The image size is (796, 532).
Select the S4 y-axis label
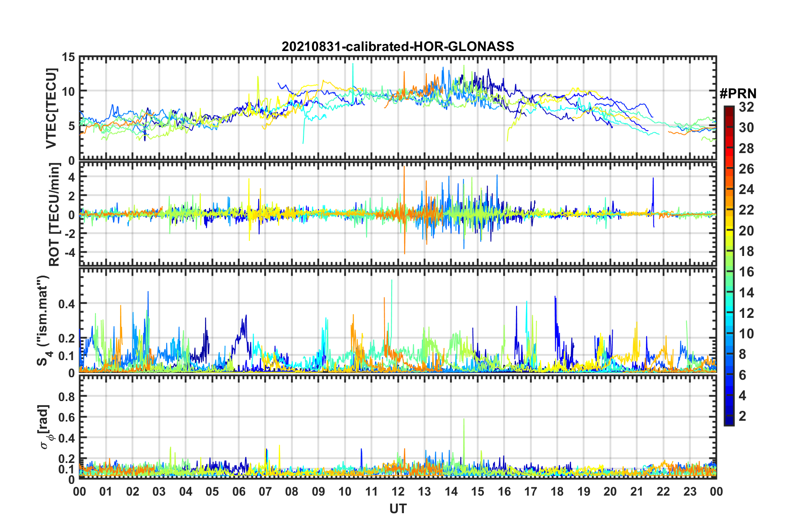pyautogui.click(x=43, y=320)
